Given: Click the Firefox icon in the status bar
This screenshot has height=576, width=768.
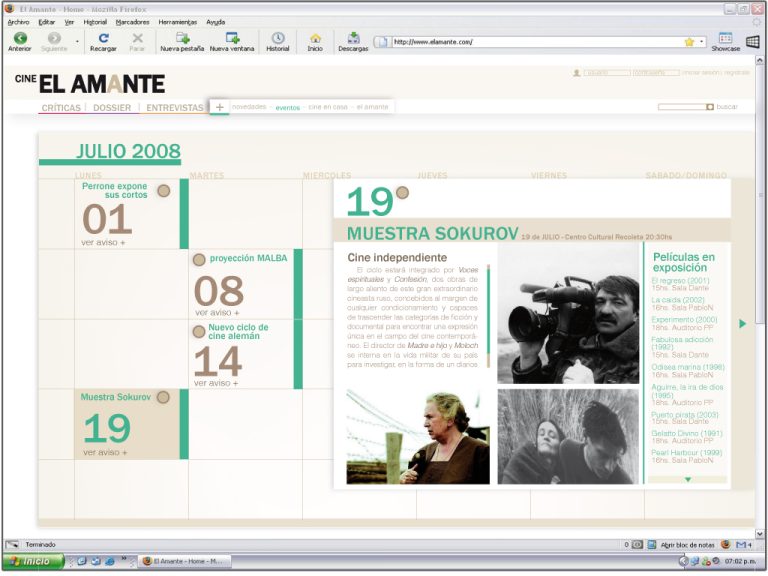Looking at the screenshot, I should pos(726,544).
